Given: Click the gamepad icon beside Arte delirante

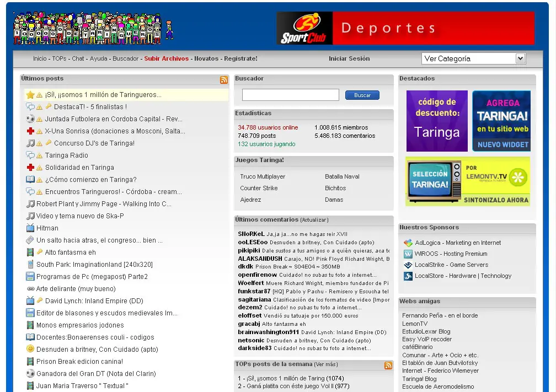Looking at the screenshot, I should [30, 288].
